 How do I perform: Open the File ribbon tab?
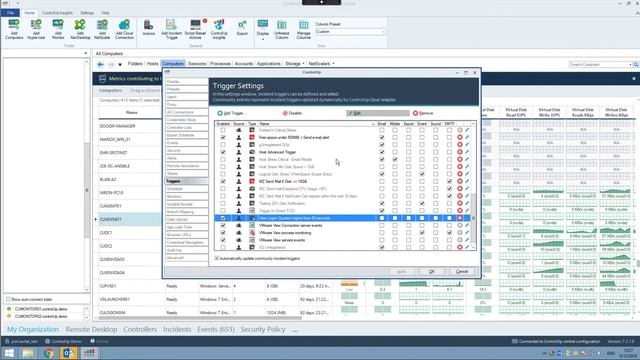[x=10, y=13]
